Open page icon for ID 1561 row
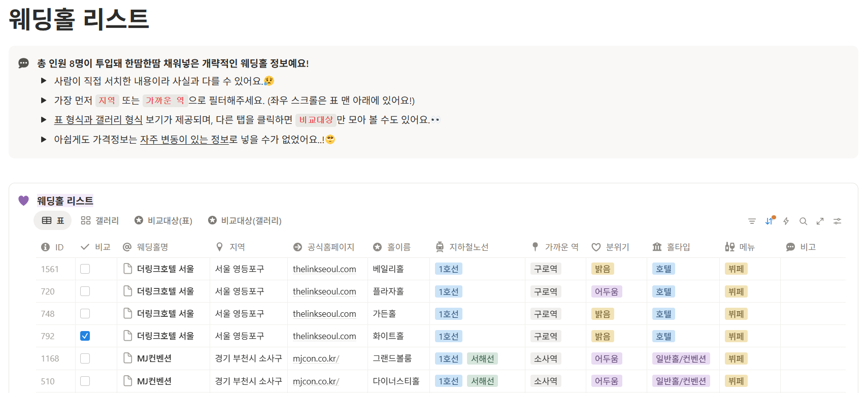Screen dimensions: 868x393 pos(128,269)
